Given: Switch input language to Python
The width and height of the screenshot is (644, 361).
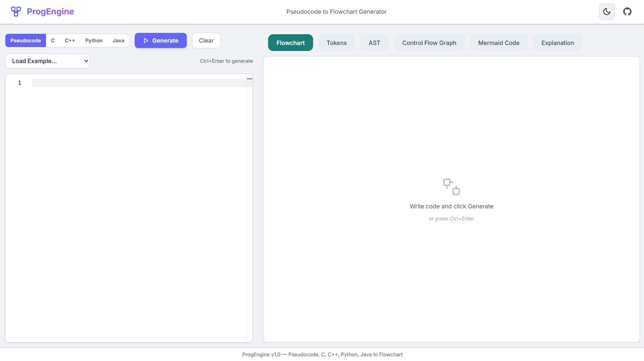Looking at the screenshot, I should click(94, 41).
